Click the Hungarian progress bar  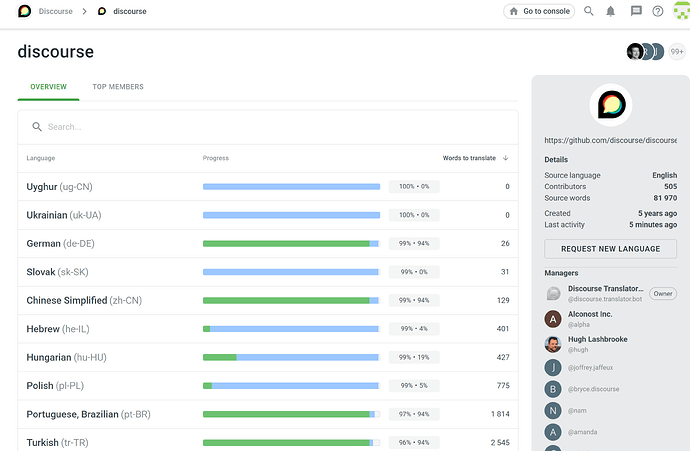291,357
